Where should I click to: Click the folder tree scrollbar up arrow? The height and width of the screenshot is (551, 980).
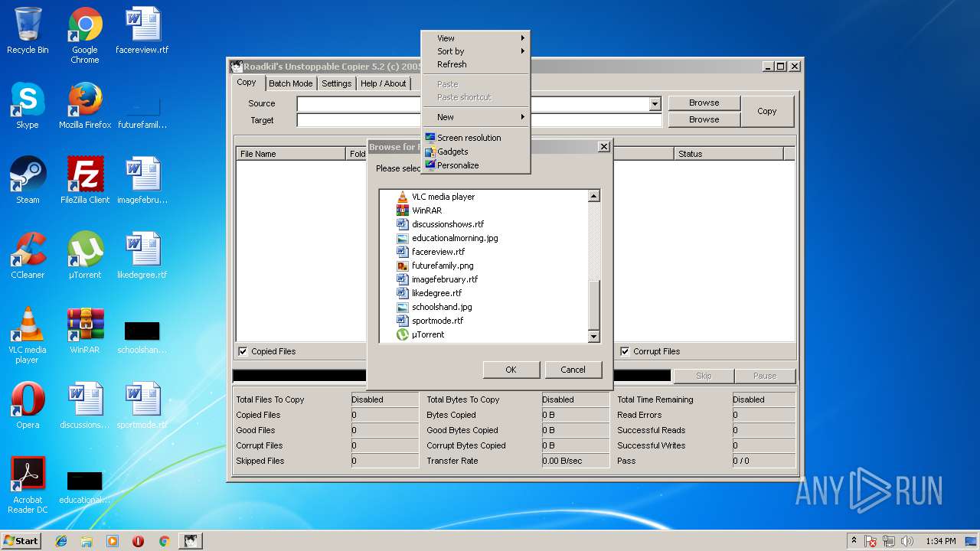coord(593,197)
